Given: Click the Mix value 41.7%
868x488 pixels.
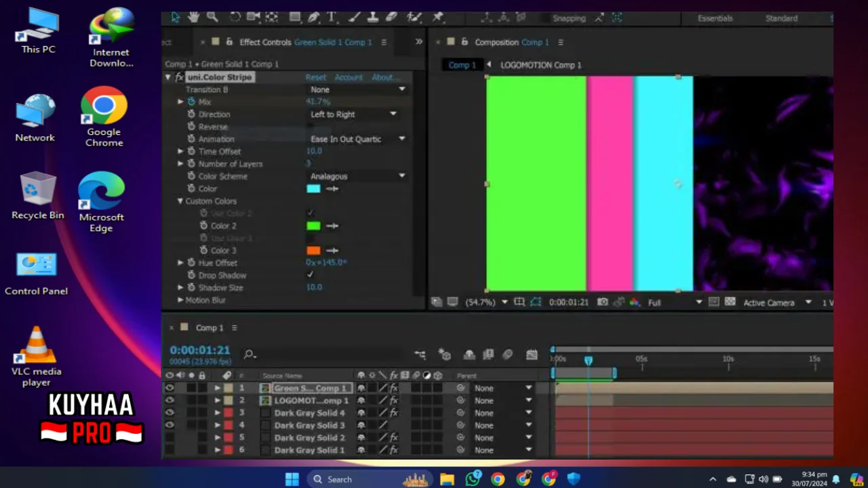Looking at the screenshot, I should [x=317, y=102].
